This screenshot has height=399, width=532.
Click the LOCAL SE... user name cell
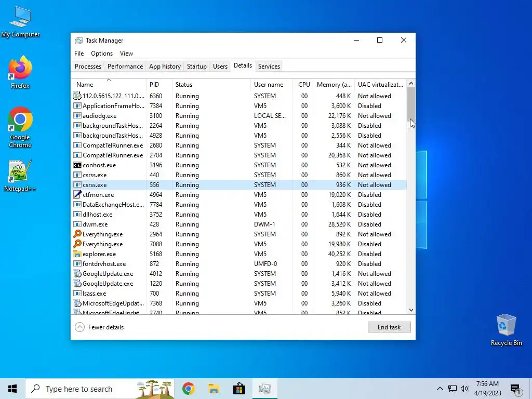click(x=270, y=116)
